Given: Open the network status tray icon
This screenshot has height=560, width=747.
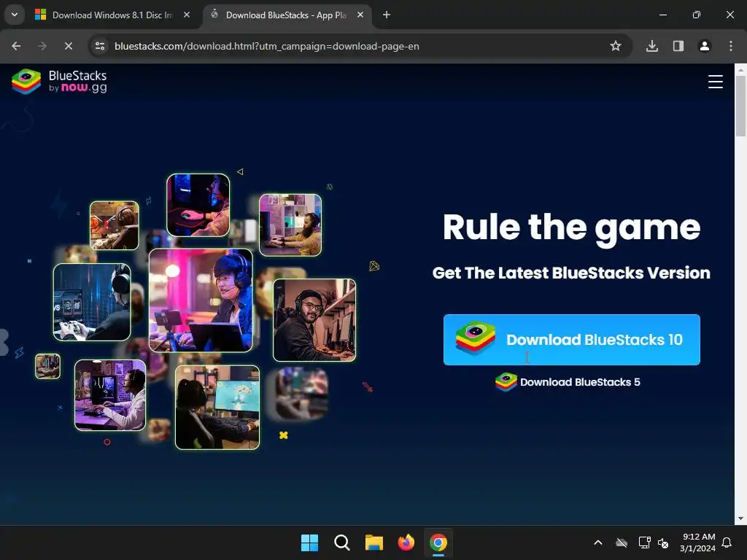Looking at the screenshot, I should click(x=644, y=542).
